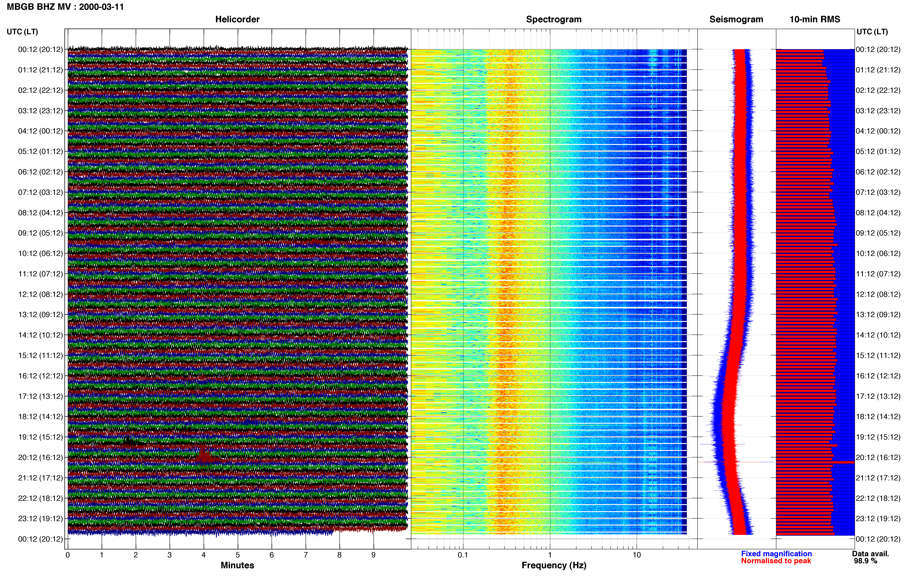The height and width of the screenshot is (578, 924).
Task: Click the left time label 00:12 (20:12) at top
Action: (41, 49)
